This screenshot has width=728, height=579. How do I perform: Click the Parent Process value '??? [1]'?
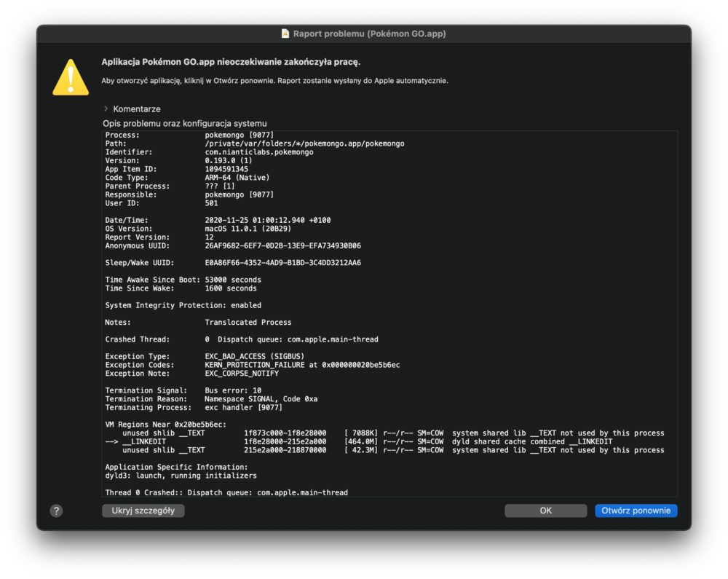pyautogui.click(x=220, y=186)
